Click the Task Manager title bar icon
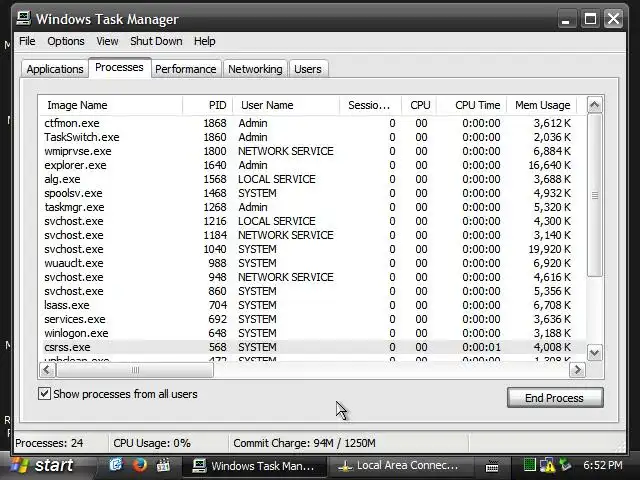This screenshot has height=480, width=640. [x=24, y=18]
